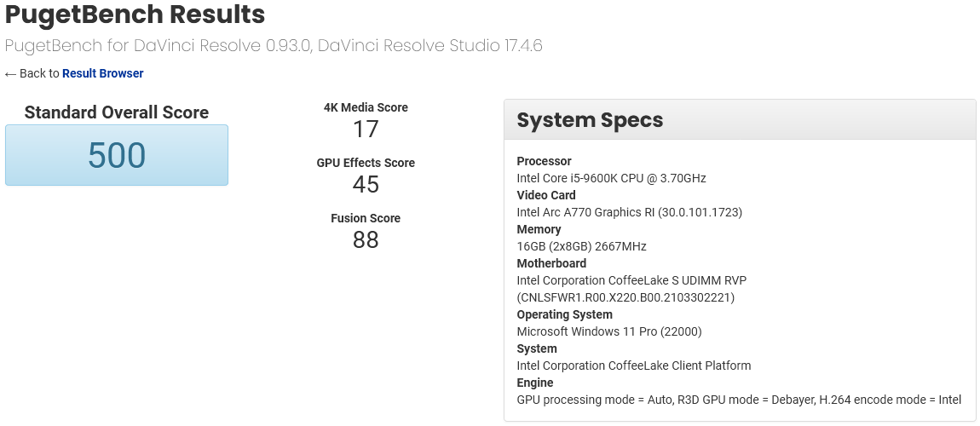Select Intel Arc A770 Graphics text
The height and width of the screenshot is (426, 980).
coord(630,212)
